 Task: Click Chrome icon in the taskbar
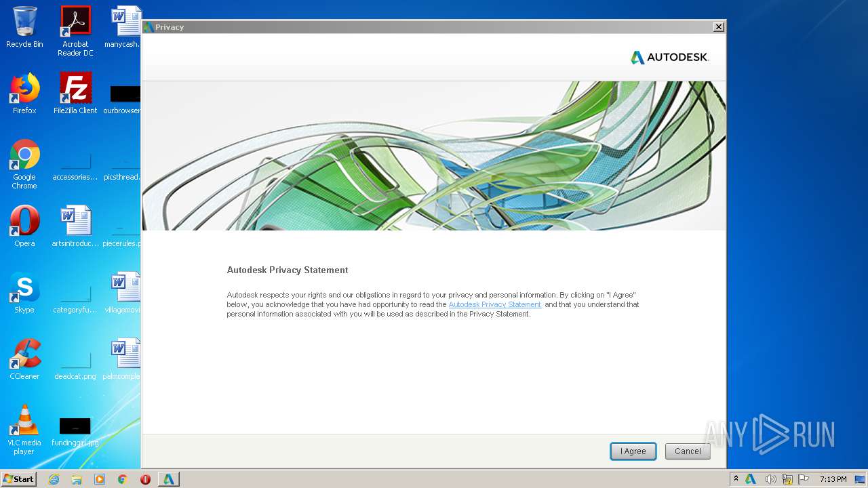tap(123, 479)
